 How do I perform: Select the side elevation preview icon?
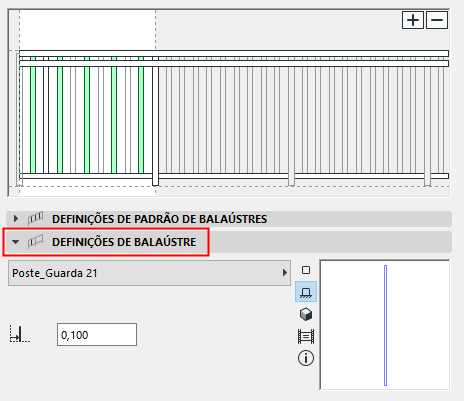(306, 292)
